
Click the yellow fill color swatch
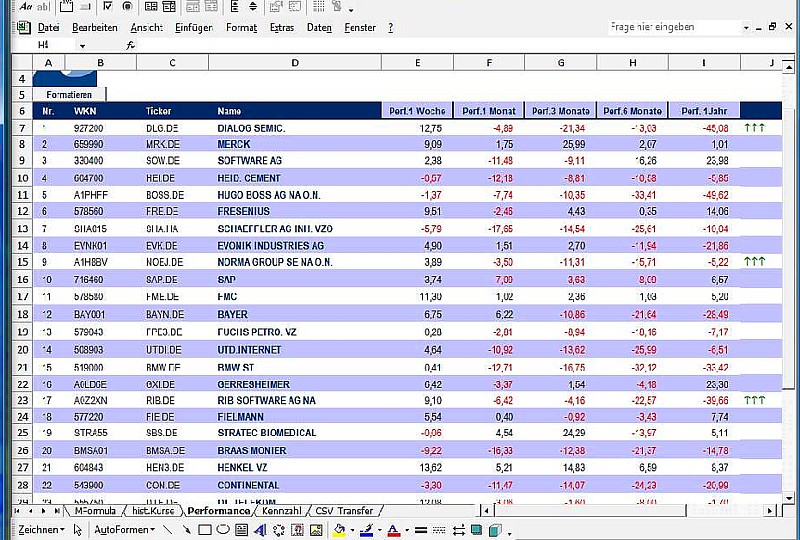tap(340, 530)
